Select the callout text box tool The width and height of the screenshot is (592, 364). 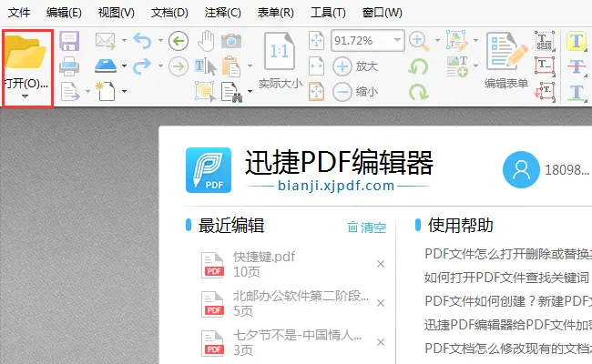(545, 92)
